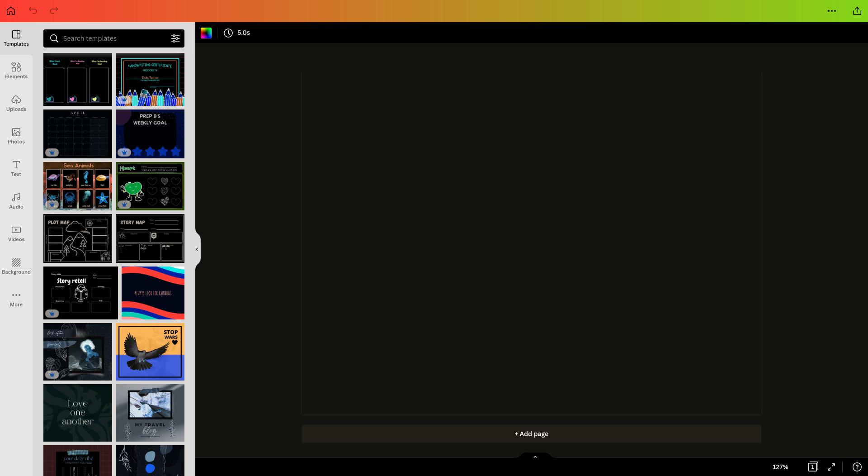Undo the last action

pyautogui.click(x=33, y=11)
